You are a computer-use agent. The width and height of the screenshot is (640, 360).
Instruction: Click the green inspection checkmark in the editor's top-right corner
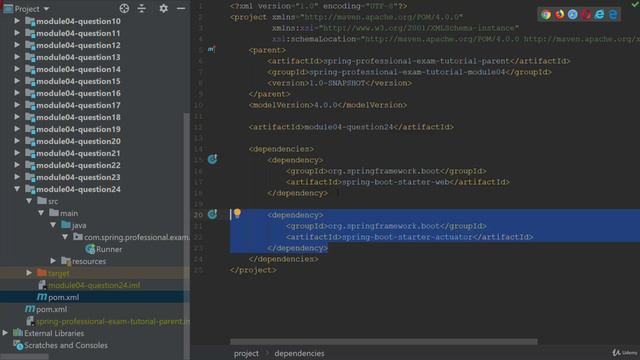pyautogui.click(x=635, y=4)
